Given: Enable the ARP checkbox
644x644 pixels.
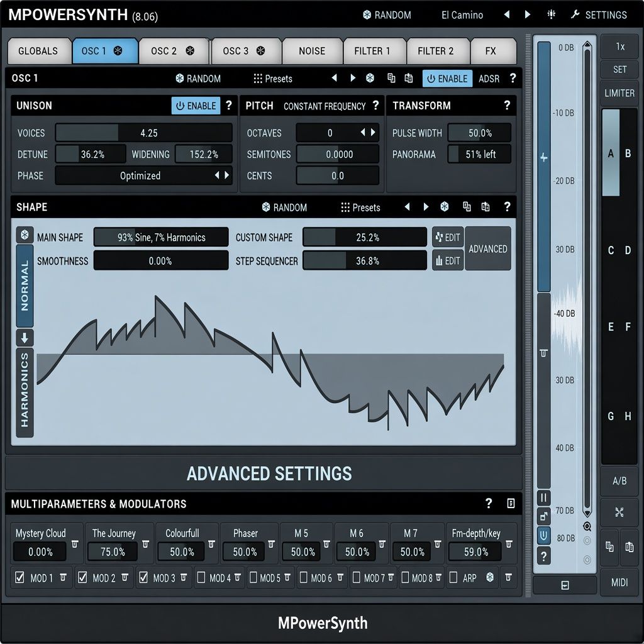Looking at the screenshot, I should [x=453, y=577].
